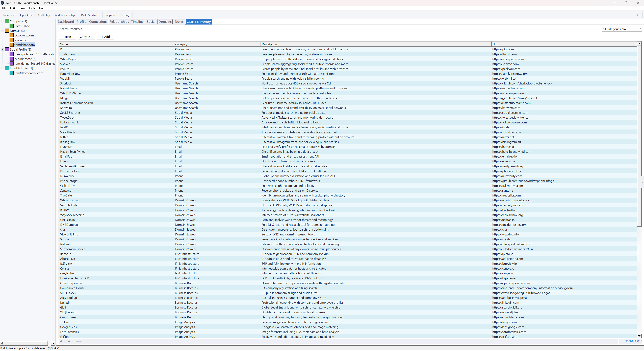
Task: Select the Wayback Machine resource row
Action: 348,215
